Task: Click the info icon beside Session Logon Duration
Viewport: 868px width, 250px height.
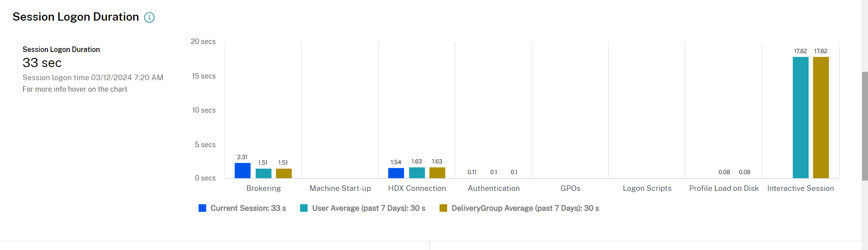Action: pyautogui.click(x=149, y=17)
